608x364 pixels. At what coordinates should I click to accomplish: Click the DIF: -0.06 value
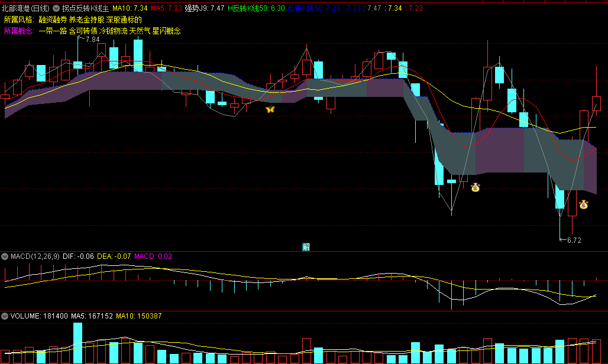tap(78, 256)
